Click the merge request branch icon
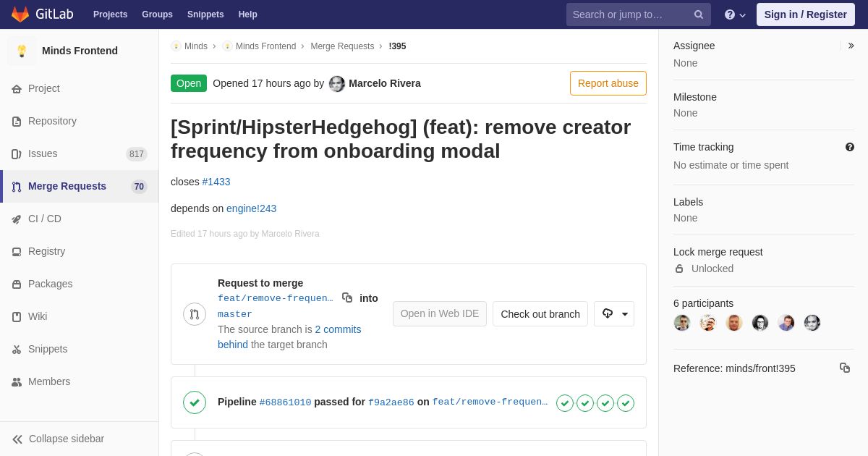The width and height of the screenshot is (868, 456). 195,314
